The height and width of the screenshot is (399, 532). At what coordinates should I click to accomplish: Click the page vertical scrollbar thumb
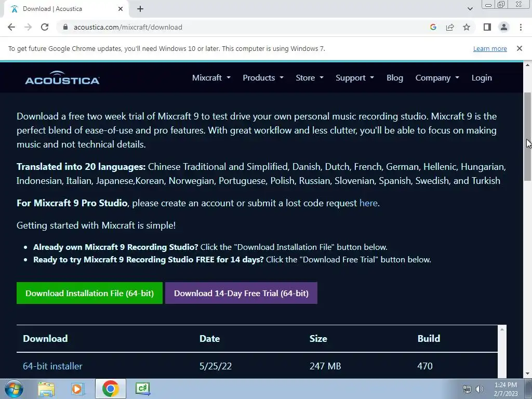[x=528, y=137]
